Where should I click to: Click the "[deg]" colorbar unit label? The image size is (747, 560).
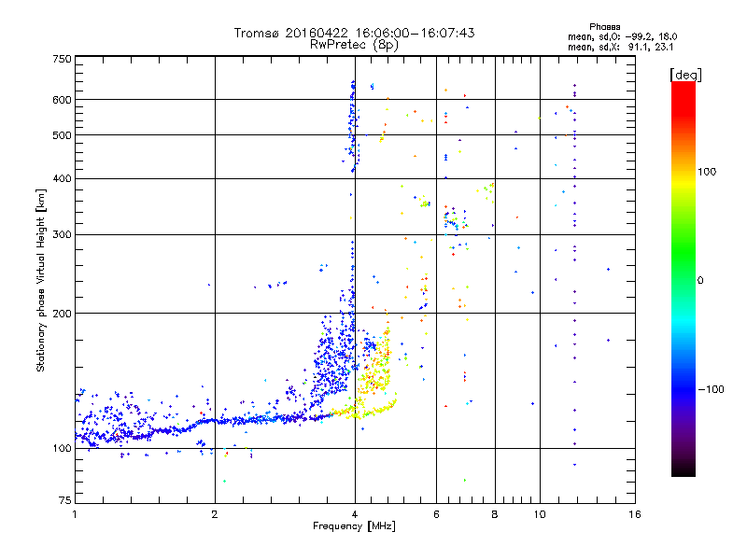click(x=685, y=75)
